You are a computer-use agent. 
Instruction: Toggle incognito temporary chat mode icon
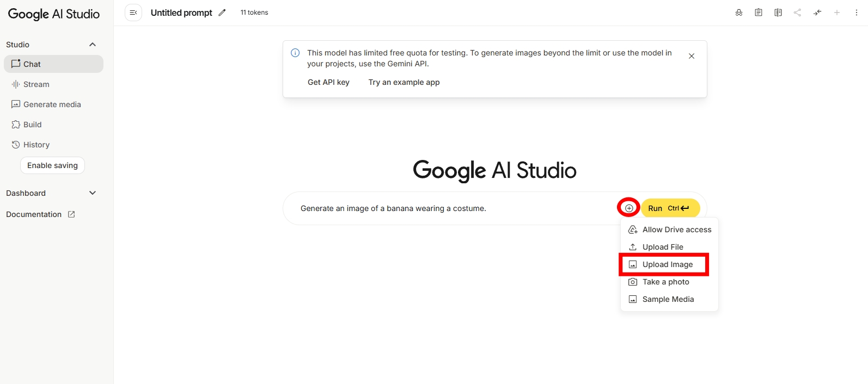[x=739, y=13]
